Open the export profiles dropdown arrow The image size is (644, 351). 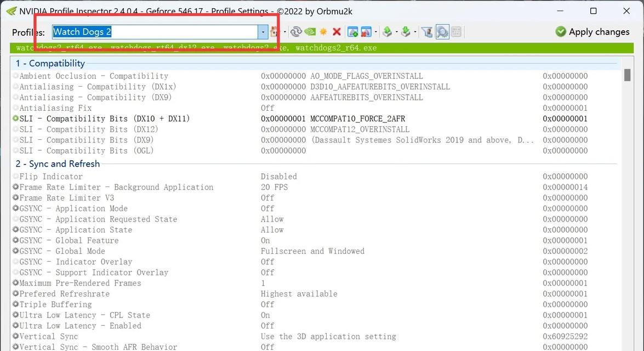click(397, 32)
